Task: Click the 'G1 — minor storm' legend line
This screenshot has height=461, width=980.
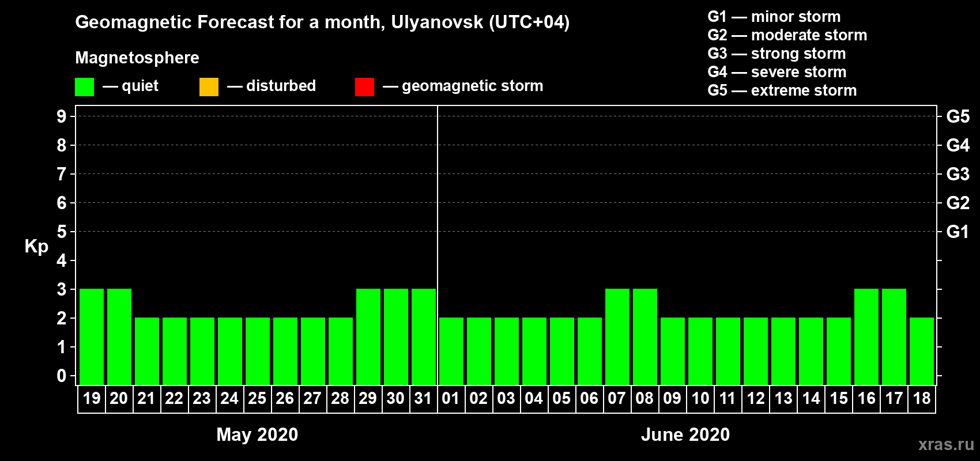Action: pos(774,17)
